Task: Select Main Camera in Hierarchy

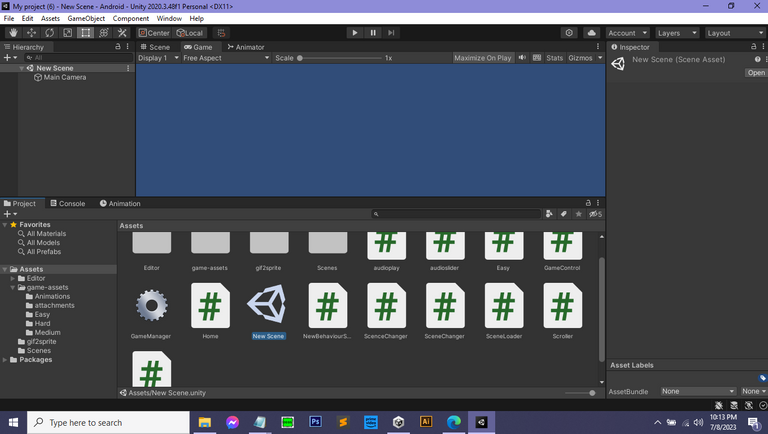Action: coord(60,77)
